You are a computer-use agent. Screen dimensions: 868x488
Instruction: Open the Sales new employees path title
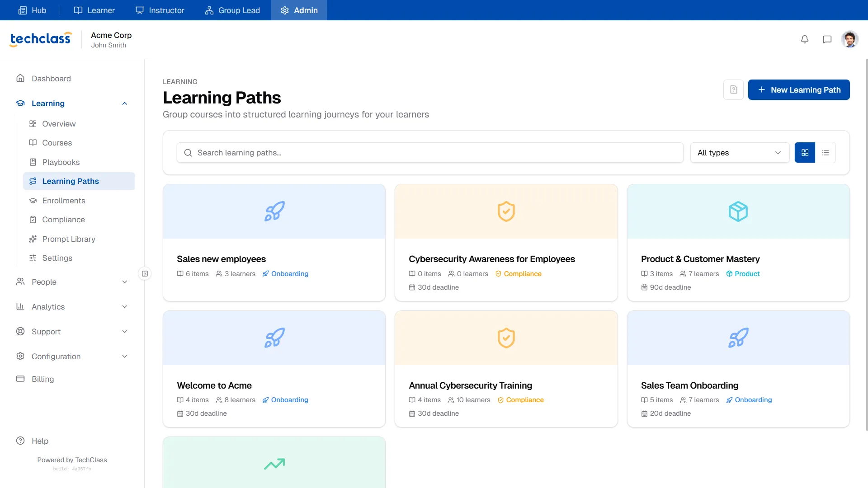point(221,259)
